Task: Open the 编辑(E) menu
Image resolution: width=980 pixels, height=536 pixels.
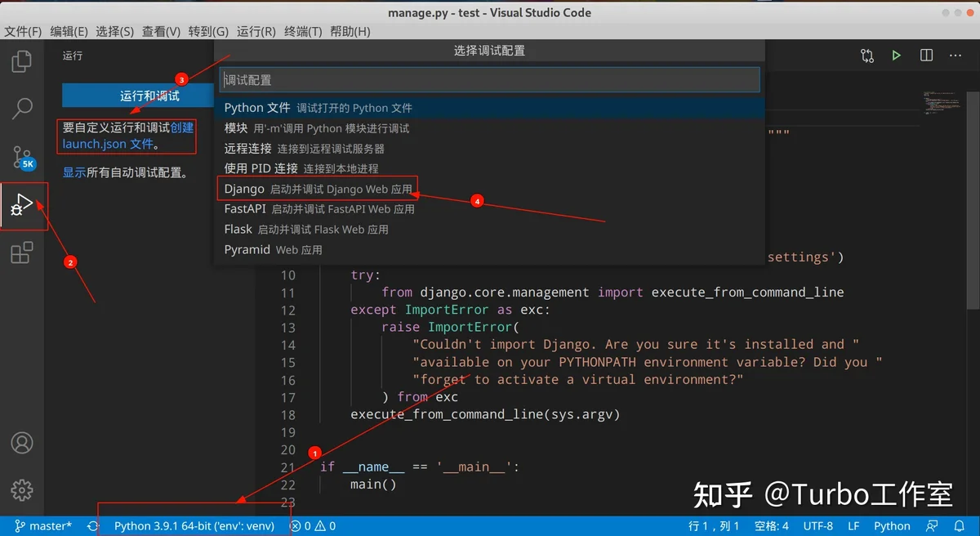Action: [69, 31]
